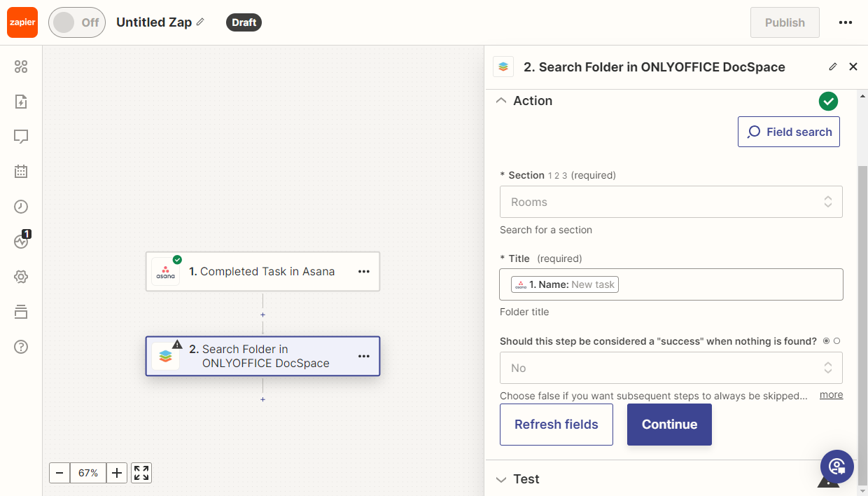Open the apps grid sidebar icon

(21, 67)
